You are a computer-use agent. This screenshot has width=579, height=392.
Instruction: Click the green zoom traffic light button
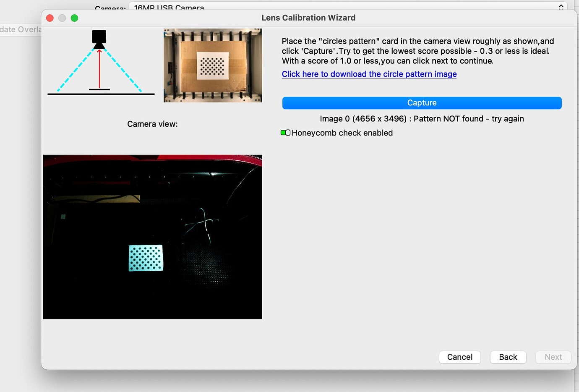coord(75,18)
